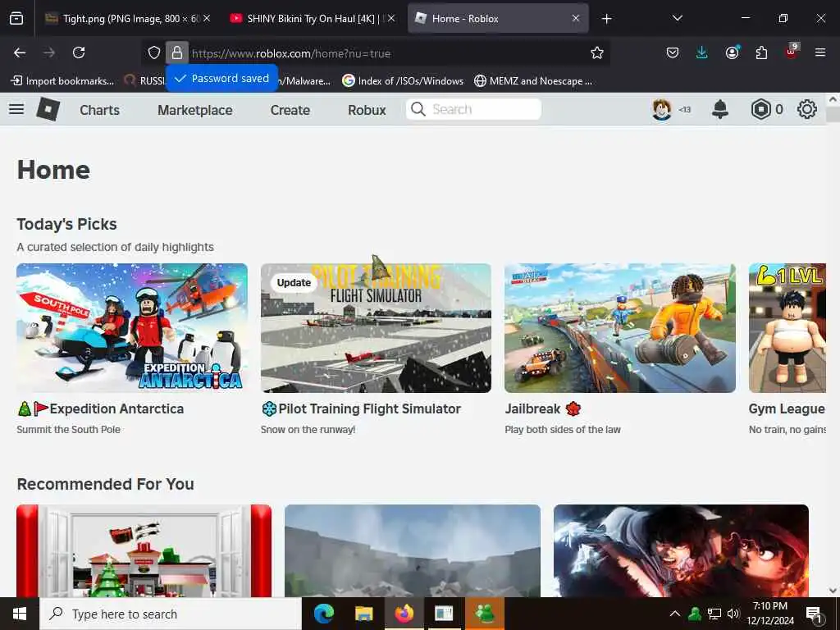
Task: Open the Roblox settings gear
Action: coord(807,109)
